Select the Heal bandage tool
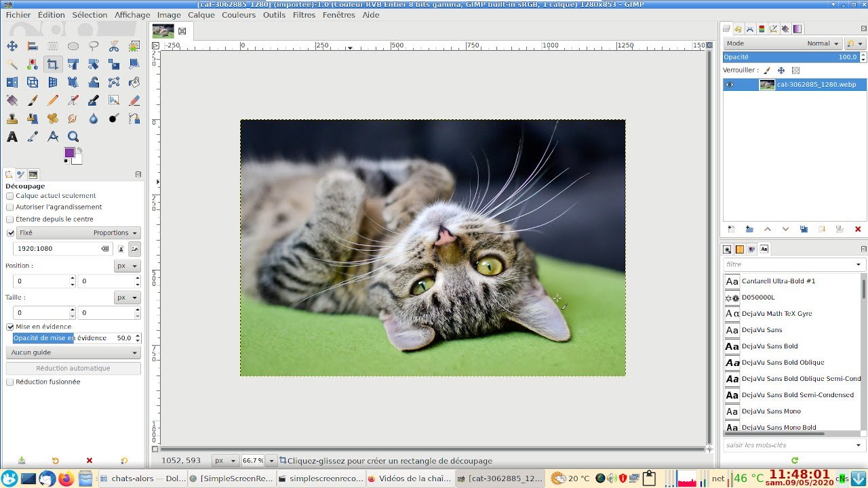The width and height of the screenshot is (868, 488). click(53, 119)
